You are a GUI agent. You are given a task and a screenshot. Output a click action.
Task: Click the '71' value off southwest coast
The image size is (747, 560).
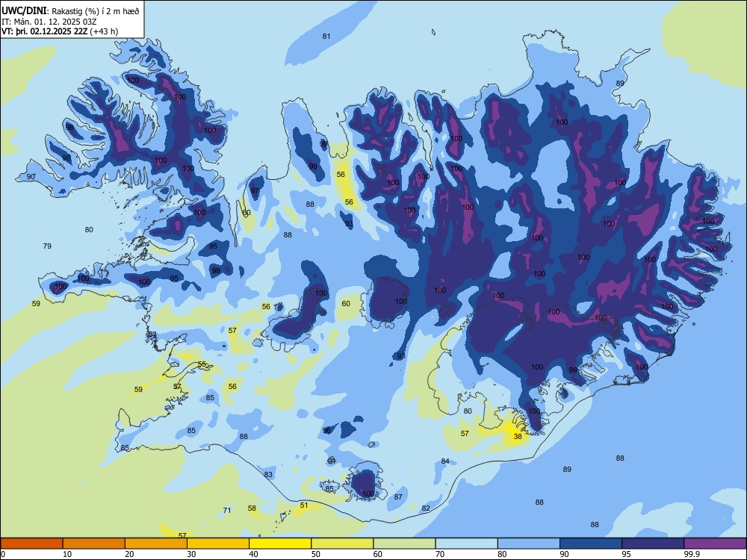point(227,511)
